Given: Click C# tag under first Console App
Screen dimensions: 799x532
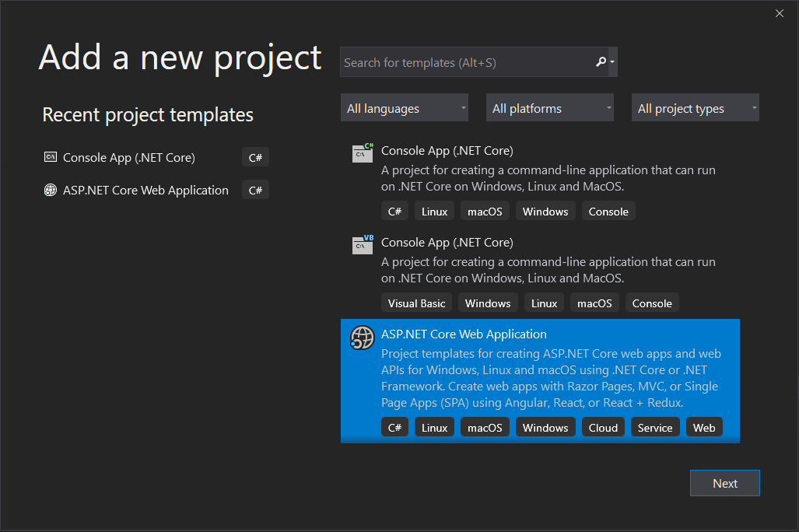Looking at the screenshot, I should tap(394, 212).
